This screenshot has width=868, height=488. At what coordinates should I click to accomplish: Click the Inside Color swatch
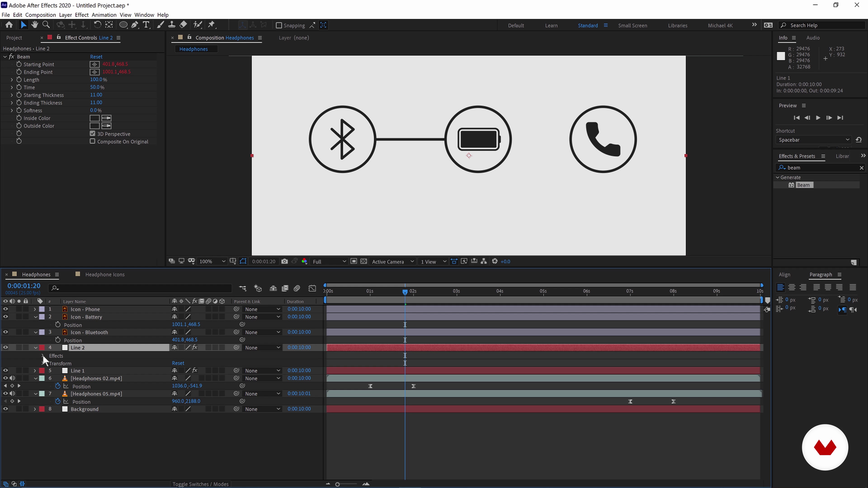click(x=95, y=118)
